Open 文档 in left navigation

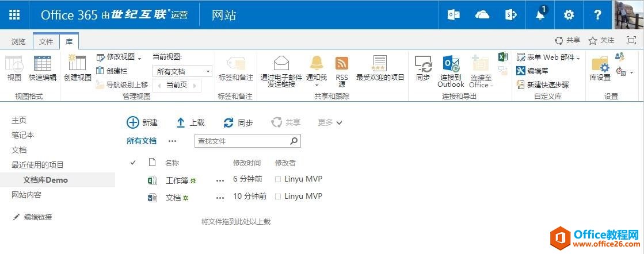click(19, 150)
